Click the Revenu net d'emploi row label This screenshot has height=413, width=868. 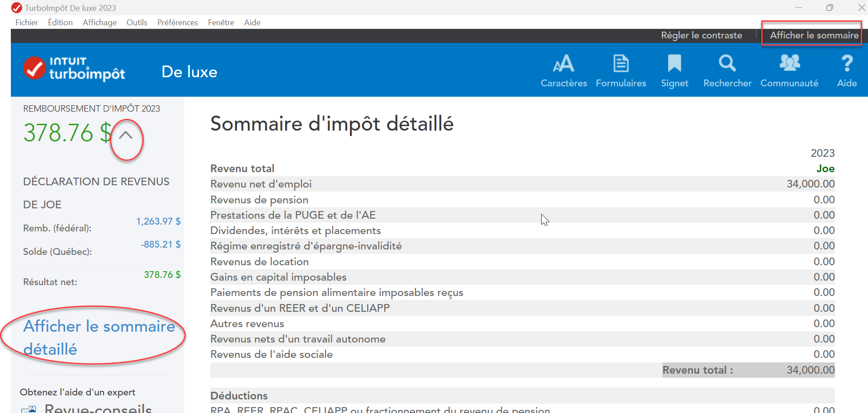[x=261, y=184]
